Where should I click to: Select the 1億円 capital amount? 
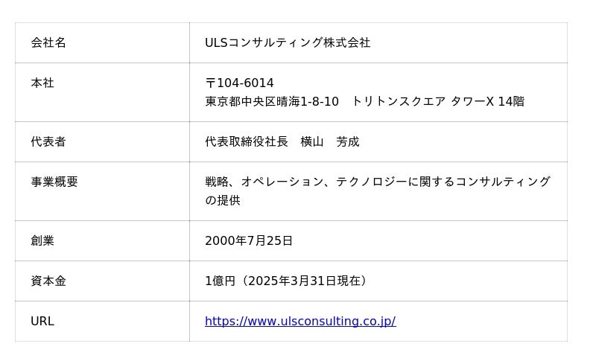[x=220, y=281]
